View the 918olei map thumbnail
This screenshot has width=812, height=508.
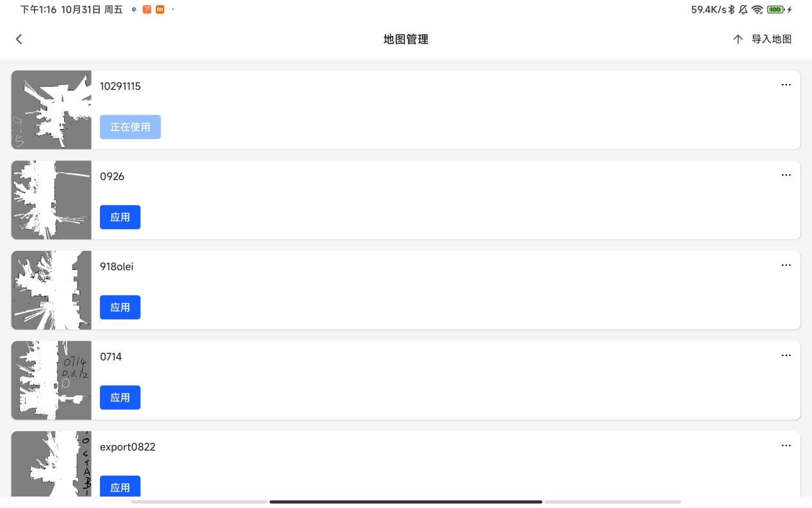(51, 290)
